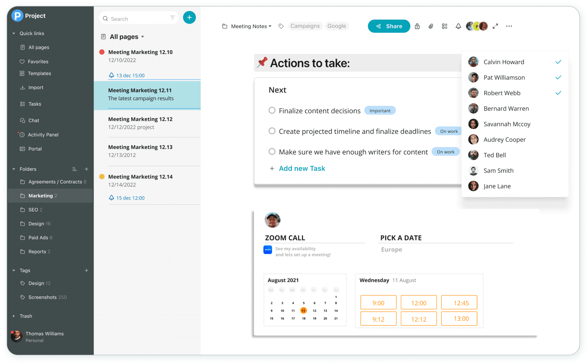Click the notifications bell icon
Screen dimensions: 588x364
point(458,26)
